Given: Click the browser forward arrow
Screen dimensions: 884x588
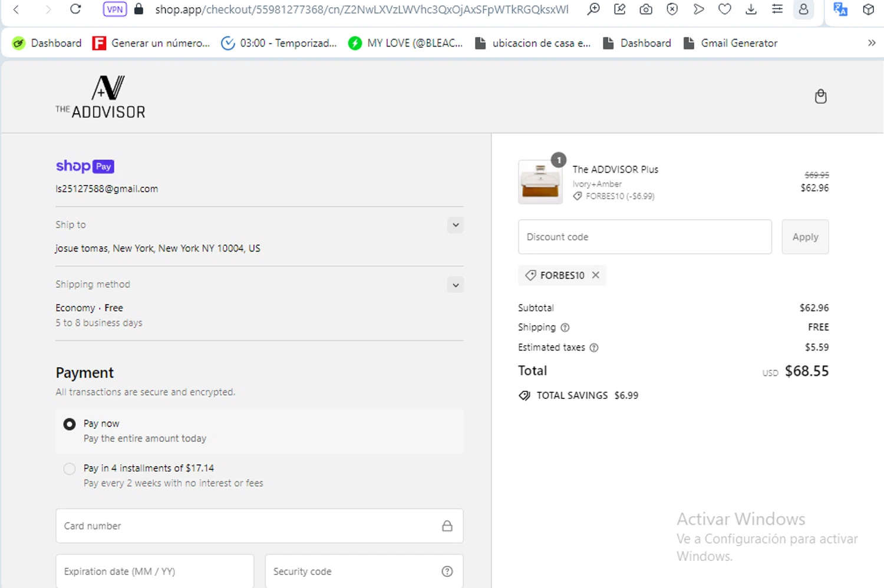Looking at the screenshot, I should click(x=48, y=9).
